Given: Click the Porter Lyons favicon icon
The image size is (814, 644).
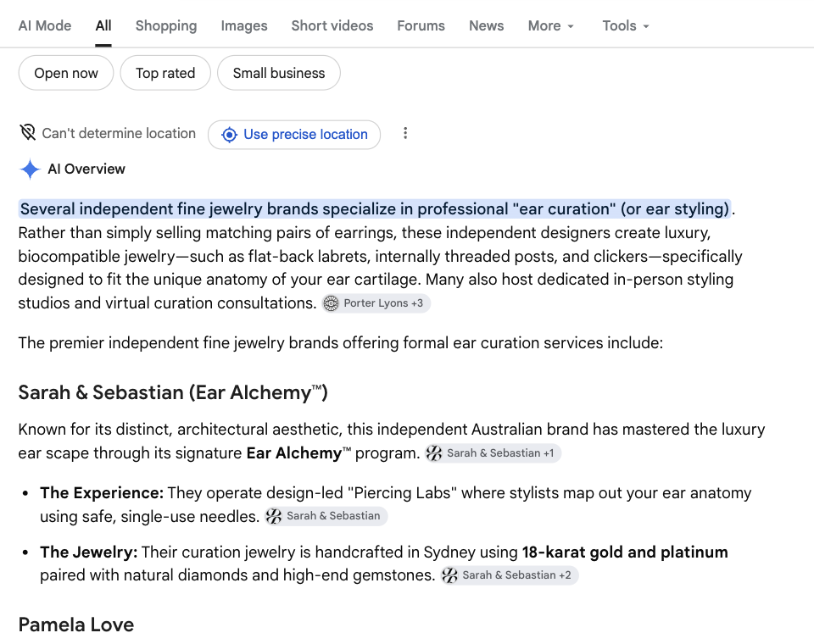Looking at the screenshot, I should point(331,303).
